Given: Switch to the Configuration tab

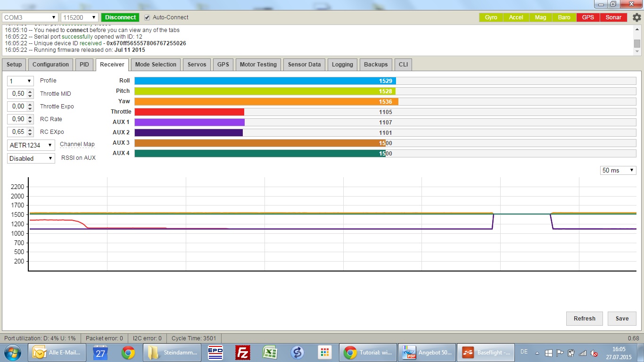Looking at the screenshot, I should (x=50, y=65).
